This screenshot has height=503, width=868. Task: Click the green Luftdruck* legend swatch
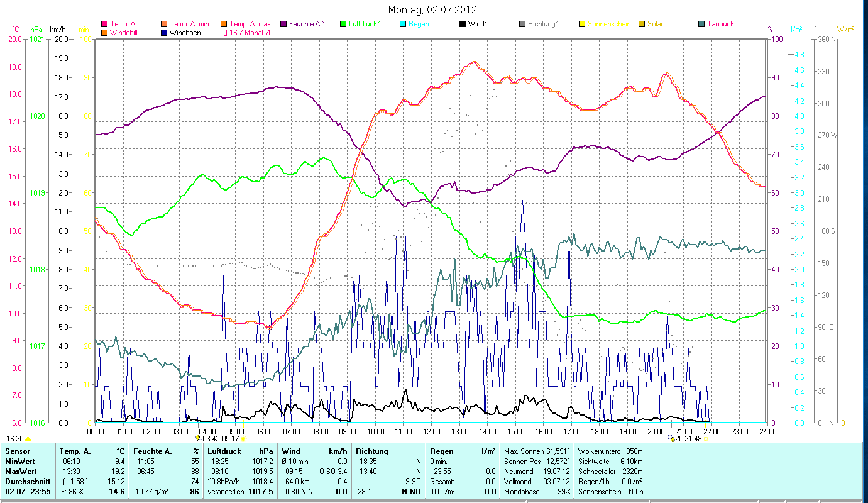pyautogui.click(x=343, y=24)
